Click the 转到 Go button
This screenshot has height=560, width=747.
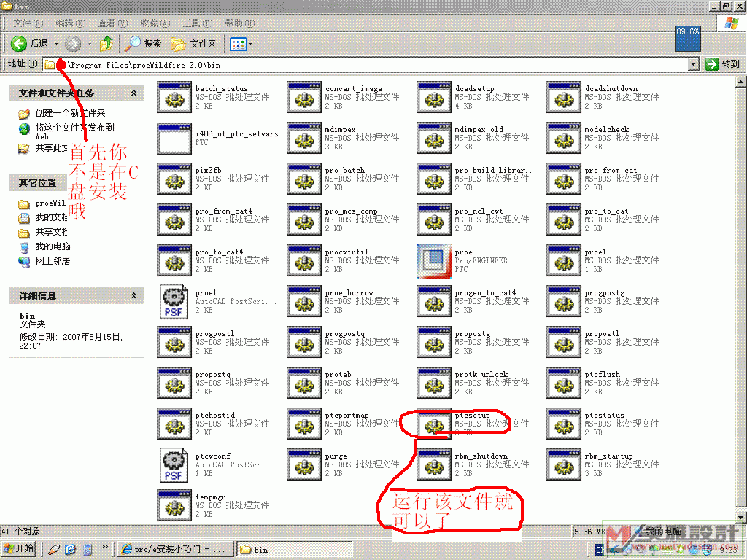click(723, 64)
